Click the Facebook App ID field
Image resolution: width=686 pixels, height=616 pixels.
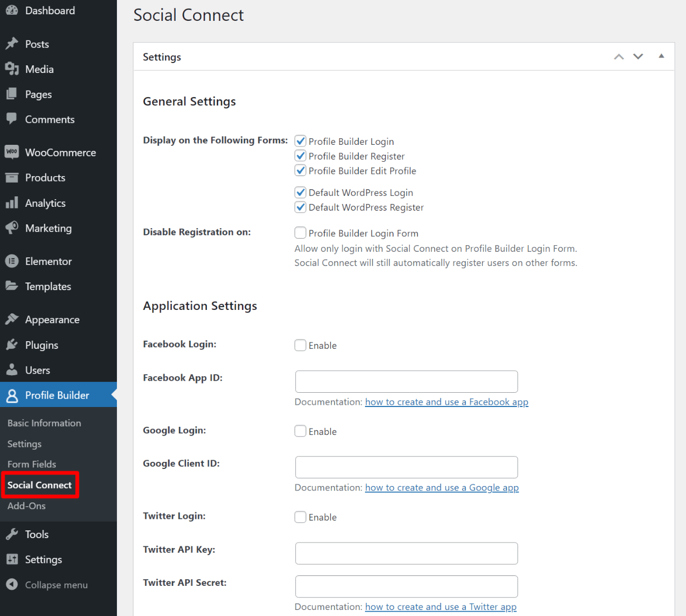click(407, 381)
